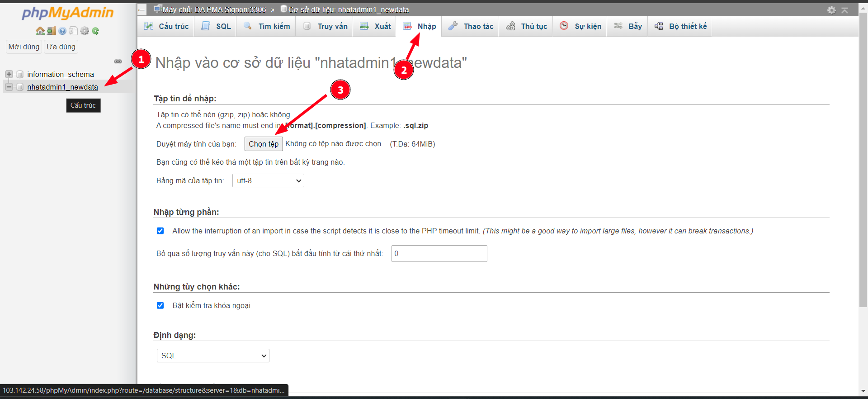
Task: Toggle Bật kiểm tra khóa ngoại checkbox
Action: pos(160,305)
